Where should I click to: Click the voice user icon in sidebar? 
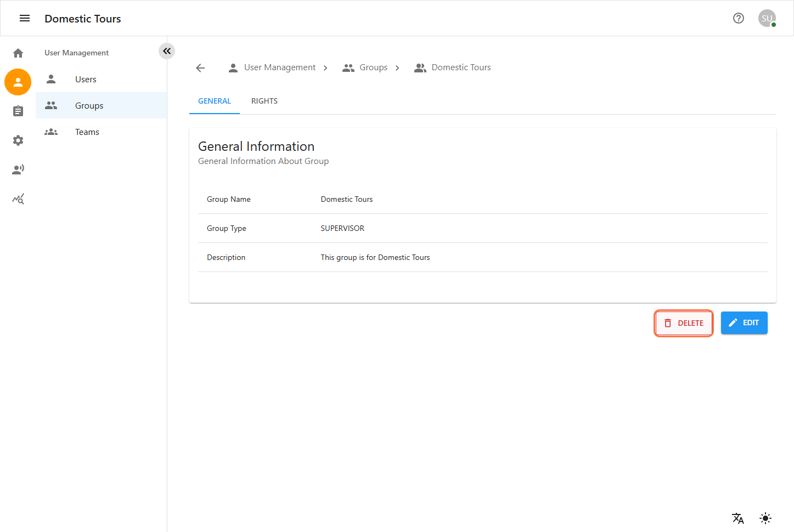pos(18,169)
